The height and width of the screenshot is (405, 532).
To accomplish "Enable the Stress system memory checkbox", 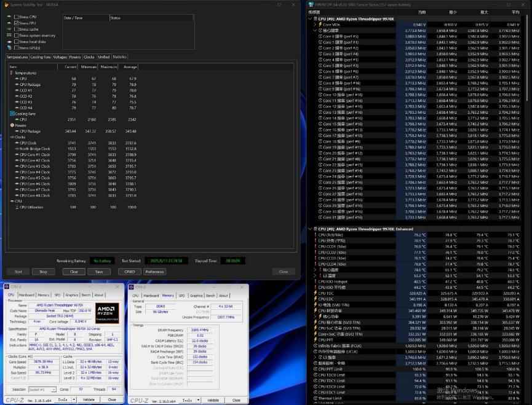I will pyautogui.click(x=16, y=35).
